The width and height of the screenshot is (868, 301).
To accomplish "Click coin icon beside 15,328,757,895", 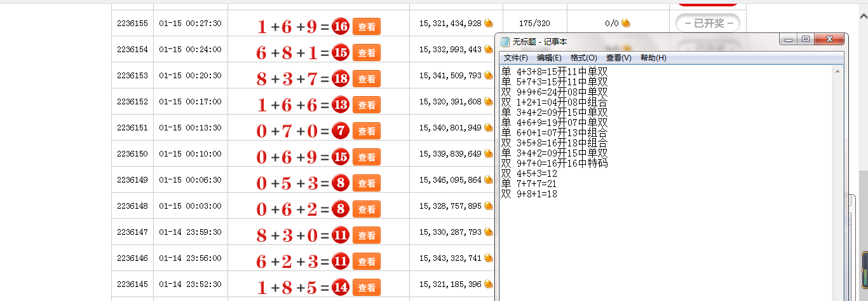I will pyautogui.click(x=489, y=206).
